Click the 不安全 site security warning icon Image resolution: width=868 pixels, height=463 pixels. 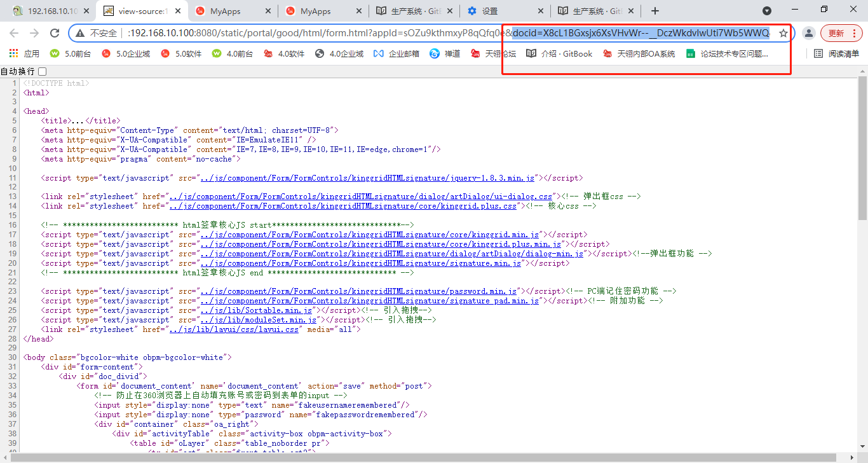coord(81,33)
